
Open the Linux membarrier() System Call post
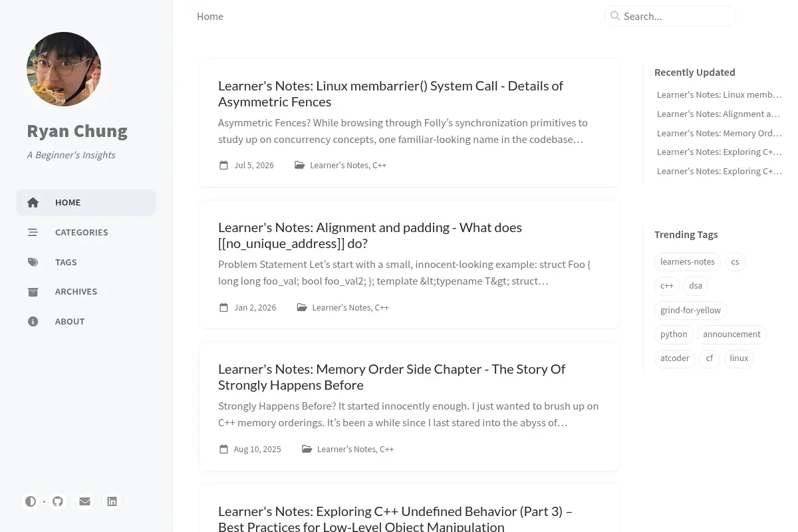[x=390, y=94]
